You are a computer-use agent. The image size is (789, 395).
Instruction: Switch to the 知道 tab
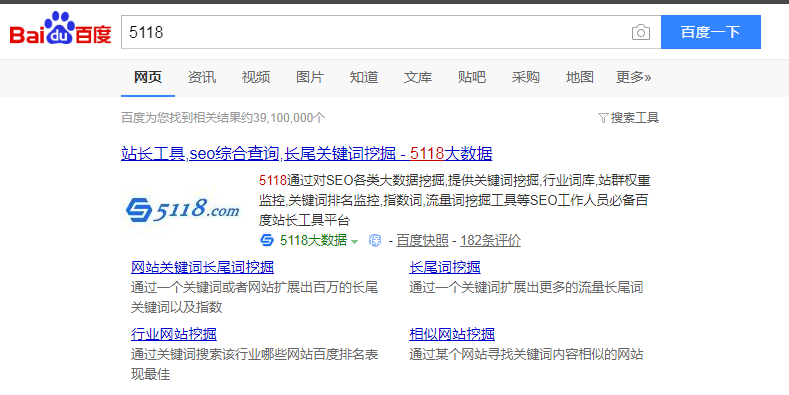[364, 77]
